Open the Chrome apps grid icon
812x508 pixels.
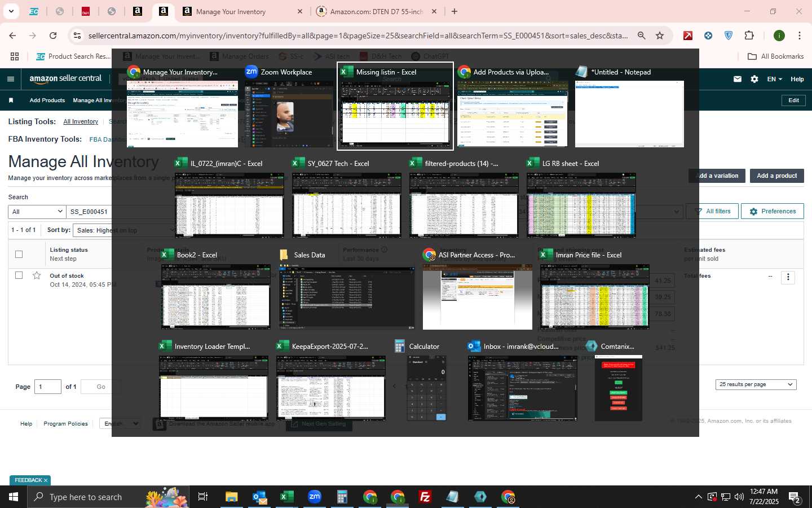click(x=15, y=56)
